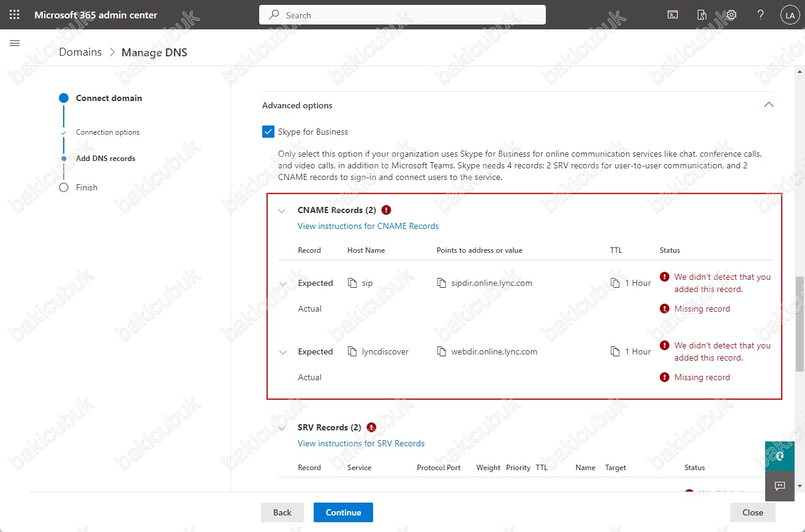Click SRV Records error alert icon
This screenshot has height=532, width=805.
tap(371, 427)
